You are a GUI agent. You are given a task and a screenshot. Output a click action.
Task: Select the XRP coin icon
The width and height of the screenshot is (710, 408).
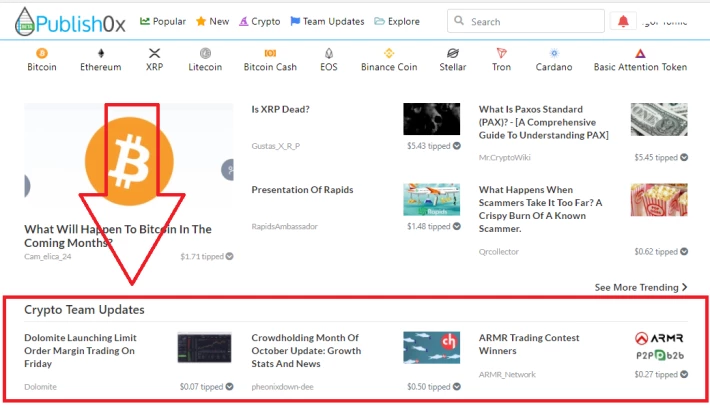pyautogui.click(x=154, y=53)
